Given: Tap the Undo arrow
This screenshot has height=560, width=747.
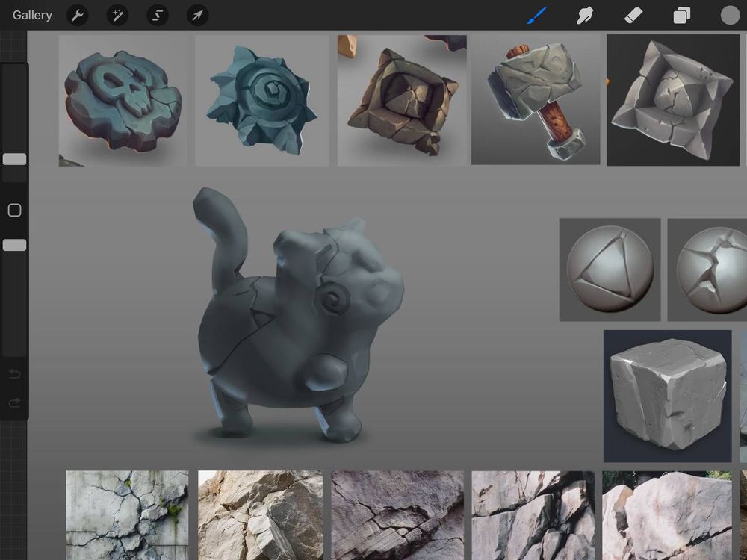Looking at the screenshot, I should pos(14,374).
